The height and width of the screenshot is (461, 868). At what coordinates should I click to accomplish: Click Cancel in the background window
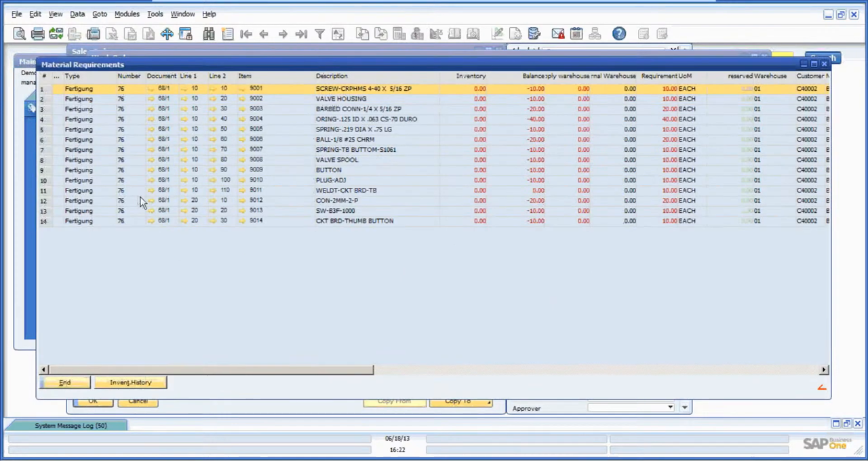point(138,401)
